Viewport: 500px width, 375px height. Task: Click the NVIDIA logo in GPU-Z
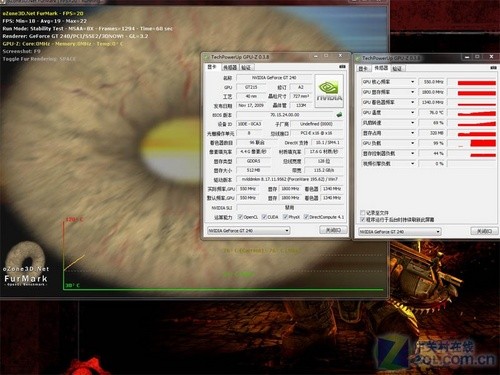pyautogui.click(x=329, y=91)
